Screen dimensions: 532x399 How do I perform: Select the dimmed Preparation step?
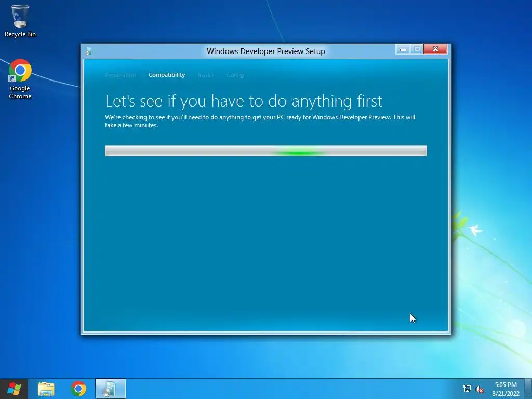click(120, 75)
